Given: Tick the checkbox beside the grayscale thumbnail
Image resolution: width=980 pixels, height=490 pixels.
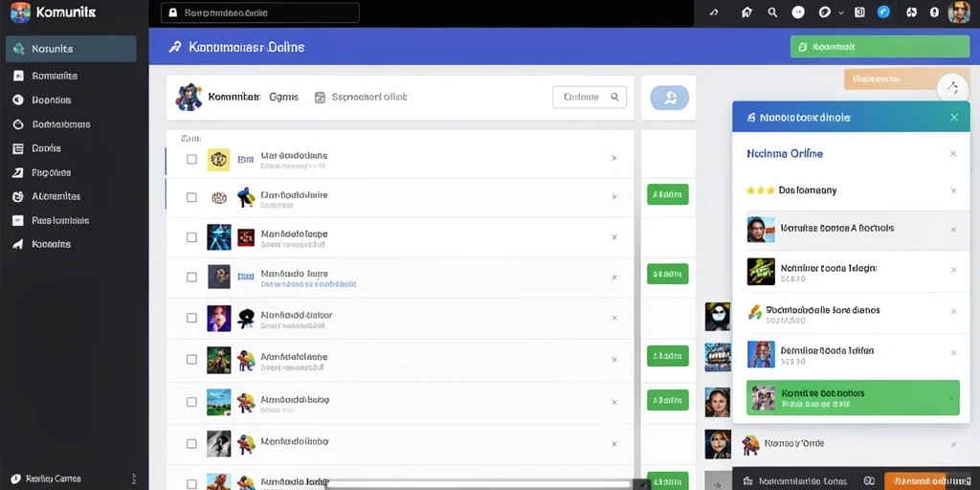Looking at the screenshot, I should [x=191, y=443].
